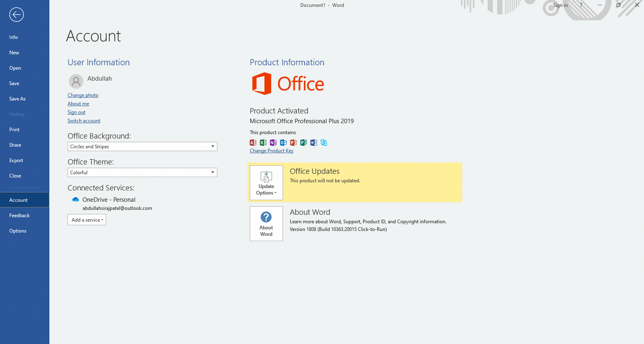Open Options in the sidebar
This screenshot has width=644, height=344.
click(25, 231)
